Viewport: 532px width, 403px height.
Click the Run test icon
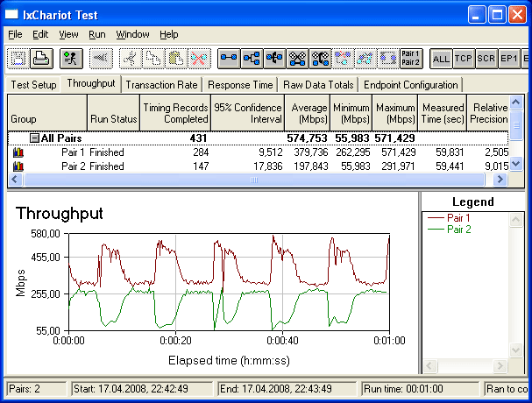(71, 59)
